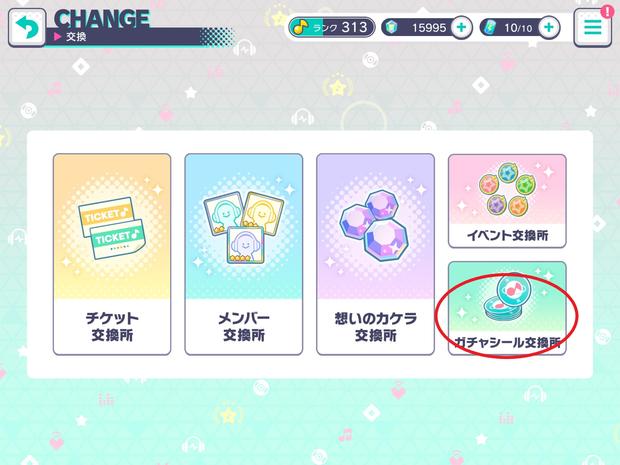Open メンバー交換所 member exchange card
620x465 pixels.
[244, 254]
